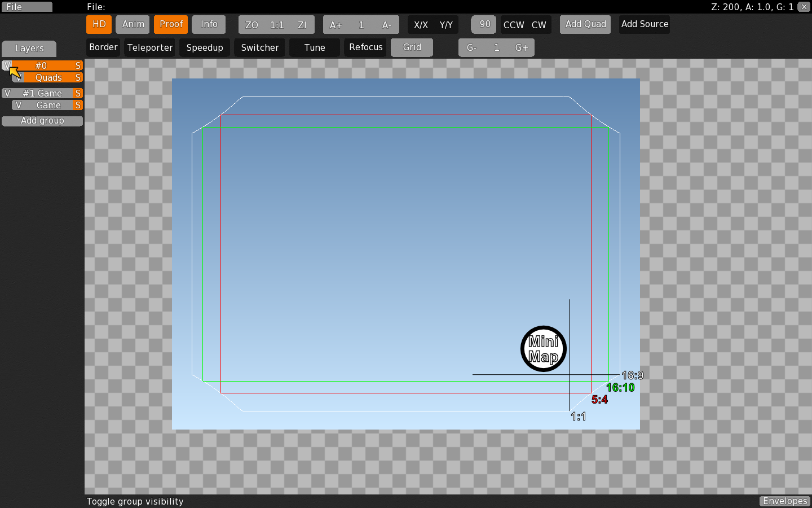Click the gamma value between G- and G+
812x508 pixels.
point(496,48)
